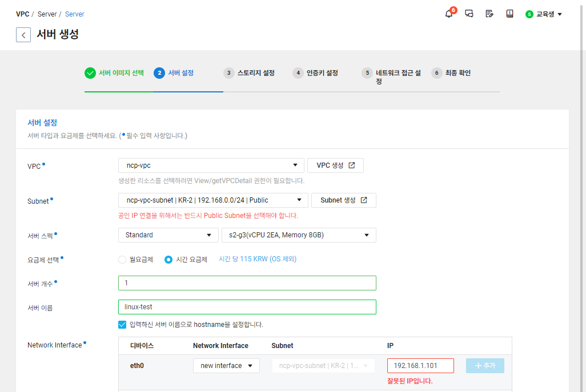The image size is (586, 392).
Task: Click the green user avatar icon
Action: coord(529,14)
